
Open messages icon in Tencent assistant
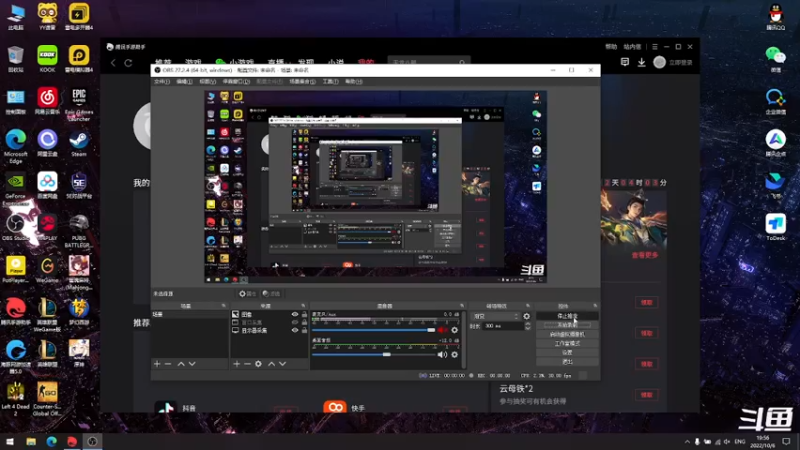624,62
